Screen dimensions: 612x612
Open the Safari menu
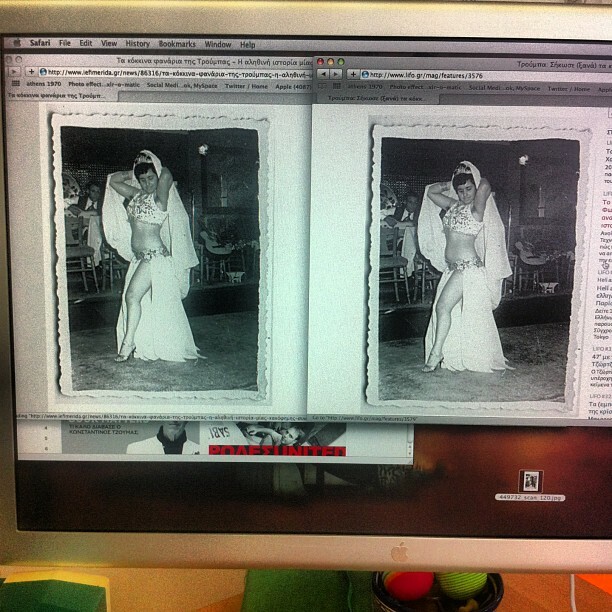[40, 43]
